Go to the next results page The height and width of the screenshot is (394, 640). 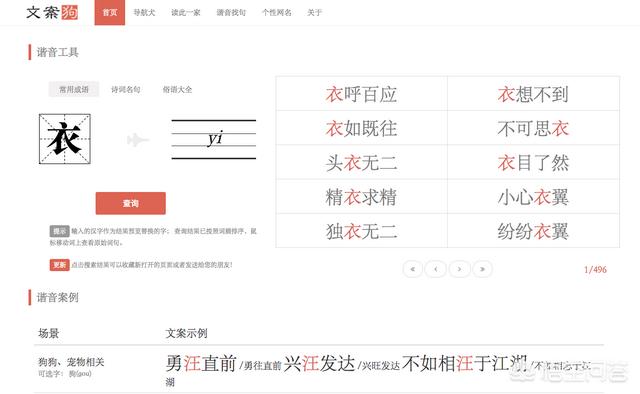click(x=459, y=269)
